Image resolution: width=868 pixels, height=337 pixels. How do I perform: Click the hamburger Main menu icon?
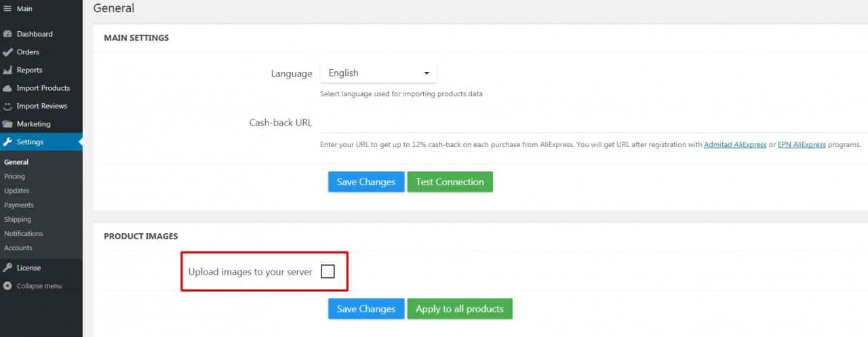pyautogui.click(x=7, y=9)
